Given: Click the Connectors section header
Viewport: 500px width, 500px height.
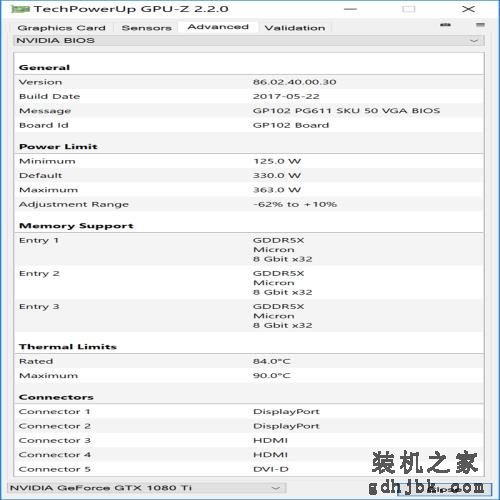Looking at the screenshot, I should coord(56,397).
